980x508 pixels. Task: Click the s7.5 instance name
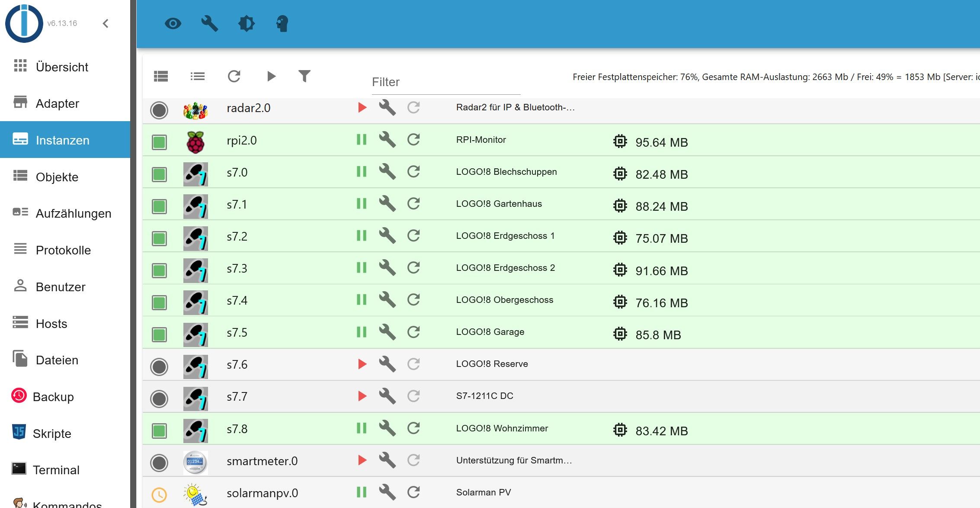tap(237, 332)
